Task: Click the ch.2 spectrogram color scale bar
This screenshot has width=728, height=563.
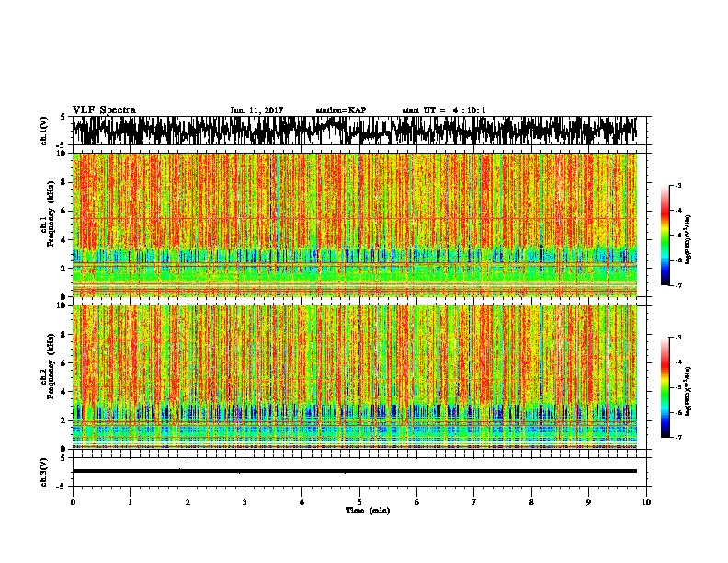Action: 665,387
